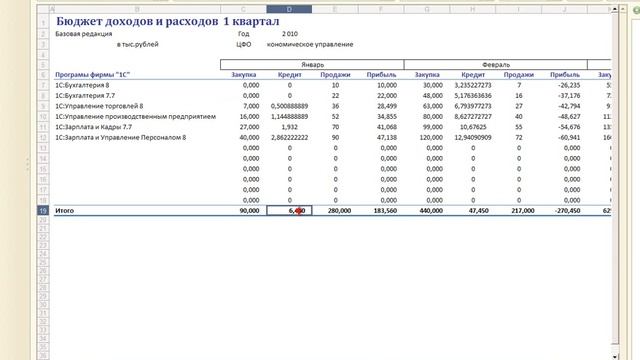This screenshot has width=640, height=360.
Task: Click the February profit cell '-60,941'
Action: pyautogui.click(x=569, y=138)
